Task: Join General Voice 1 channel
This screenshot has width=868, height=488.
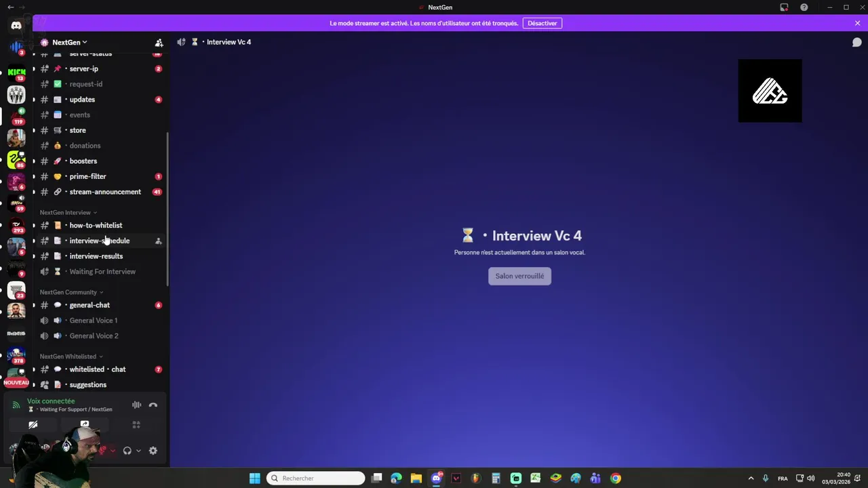Action: [x=101, y=321]
